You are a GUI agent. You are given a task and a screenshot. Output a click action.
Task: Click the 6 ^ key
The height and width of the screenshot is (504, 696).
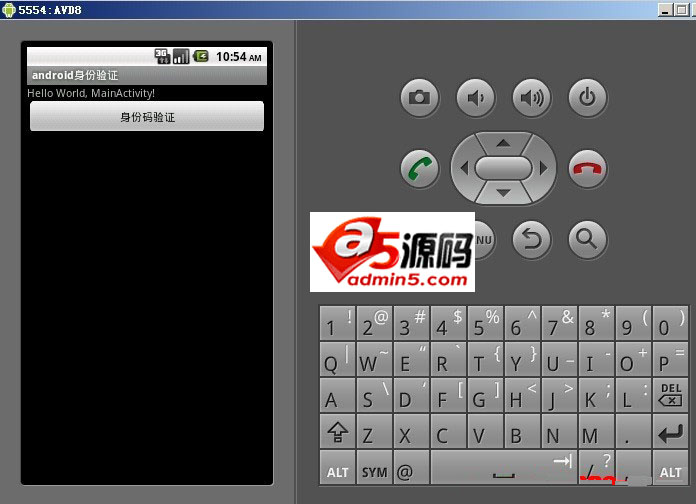[522, 323]
